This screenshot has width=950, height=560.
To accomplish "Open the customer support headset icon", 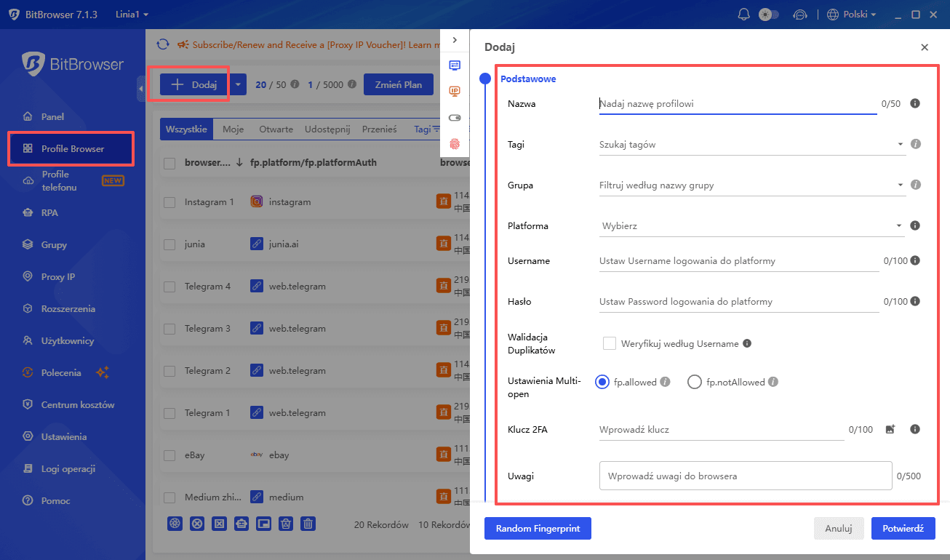I will [x=800, y=15].
